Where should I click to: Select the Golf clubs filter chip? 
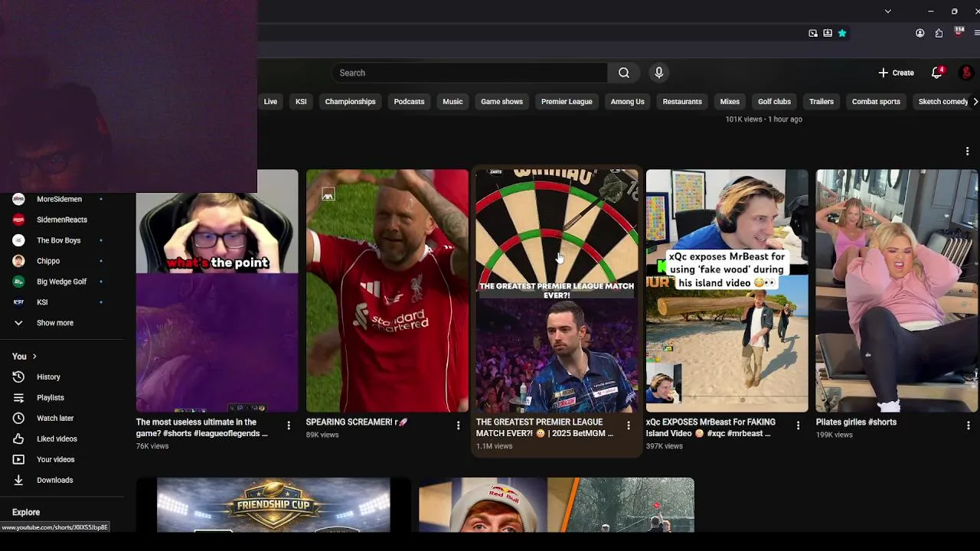pos(774,101)
